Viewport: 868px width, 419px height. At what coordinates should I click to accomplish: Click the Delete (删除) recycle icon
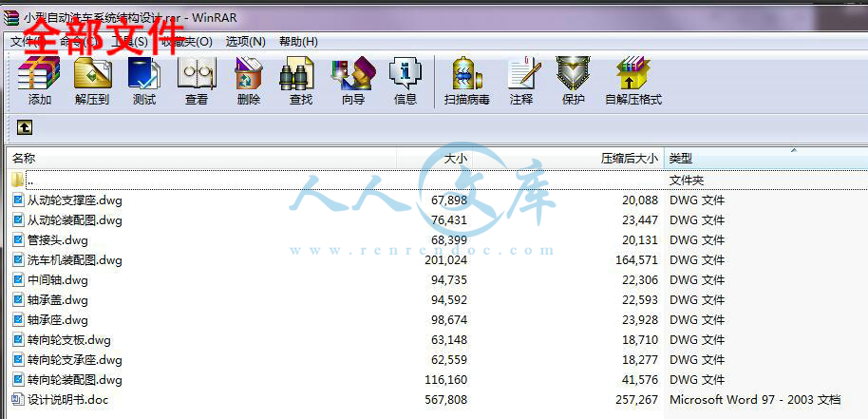click(249, 73)
